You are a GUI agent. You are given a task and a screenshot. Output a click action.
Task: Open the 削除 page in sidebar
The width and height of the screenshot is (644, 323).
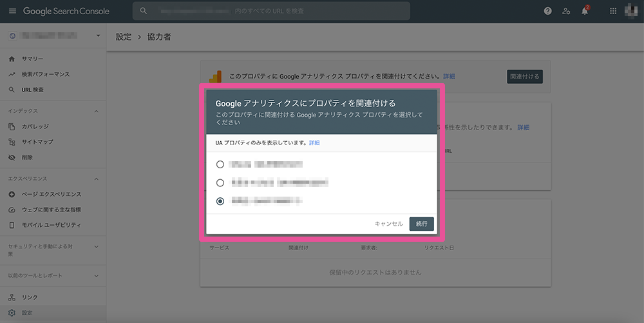(27, 157)
